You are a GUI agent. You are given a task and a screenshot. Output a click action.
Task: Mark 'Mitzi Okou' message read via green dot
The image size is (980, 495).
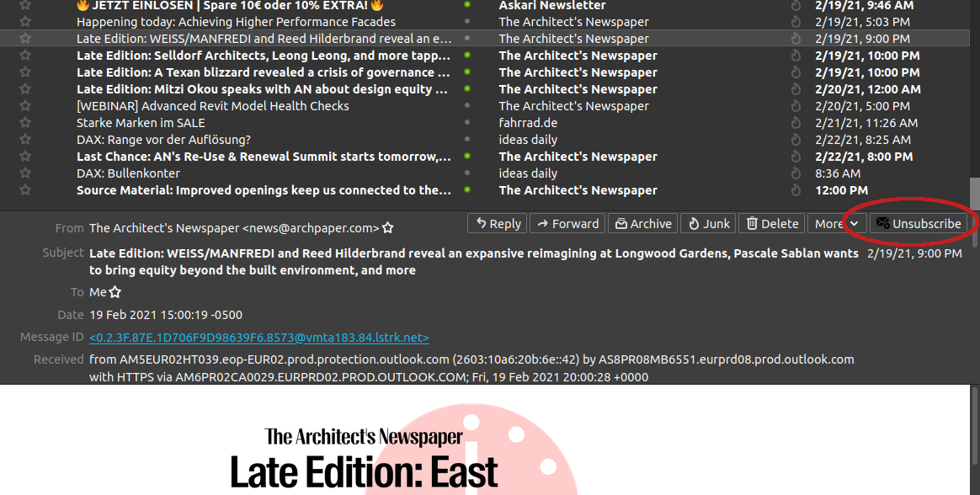coord(467,88)
